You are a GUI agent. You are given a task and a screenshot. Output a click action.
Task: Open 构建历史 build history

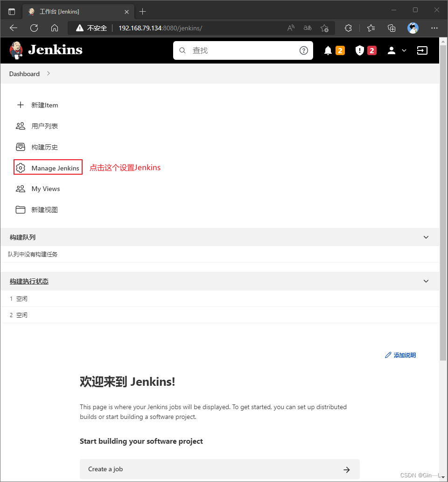44,147
